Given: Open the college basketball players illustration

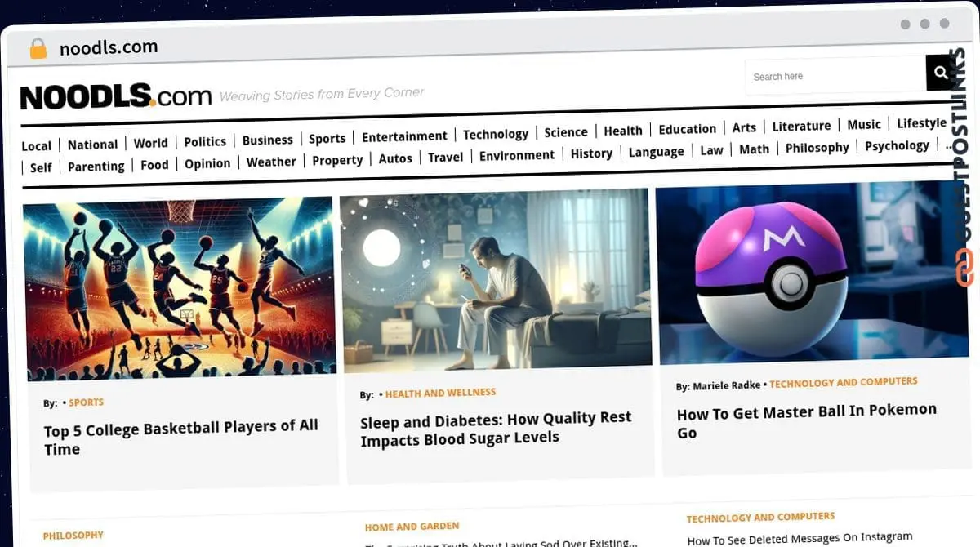Looking at the screenshot, I should tap(179, 289).
